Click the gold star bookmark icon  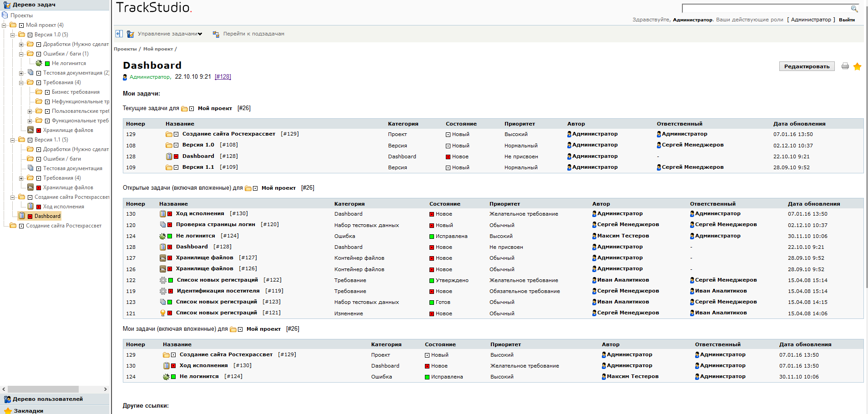click(857, 66)
